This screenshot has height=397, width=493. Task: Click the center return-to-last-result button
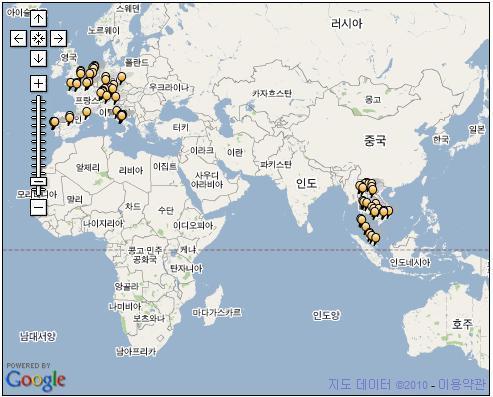point(38,39)
